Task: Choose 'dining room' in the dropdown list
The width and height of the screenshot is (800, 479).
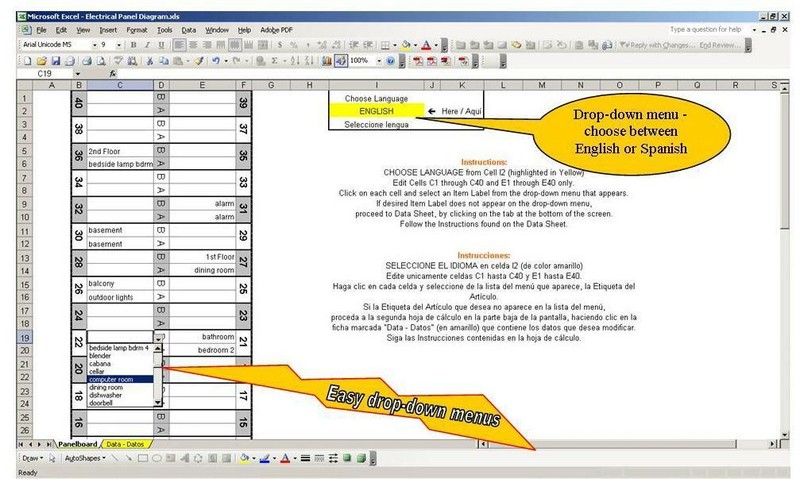Action: (x=120, y=387)
